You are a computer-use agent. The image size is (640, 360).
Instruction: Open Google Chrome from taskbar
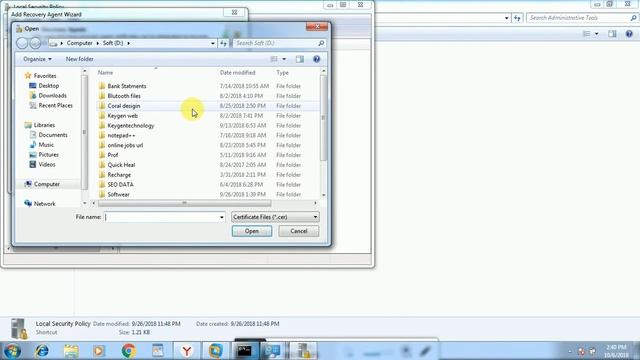click(129, 351)
